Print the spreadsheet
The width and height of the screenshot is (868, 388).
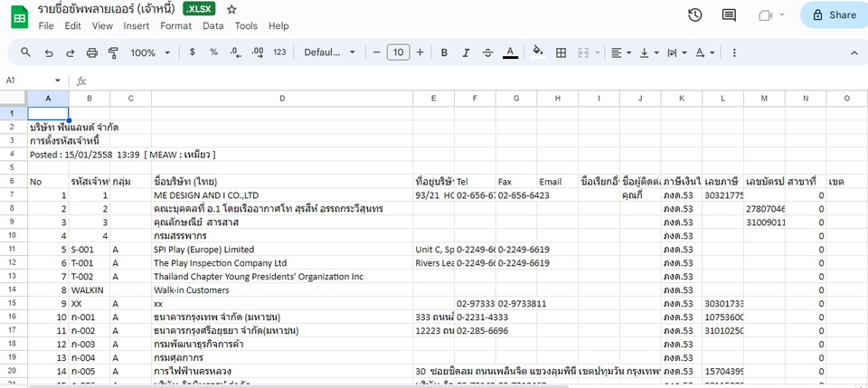[x=92, y=52]
